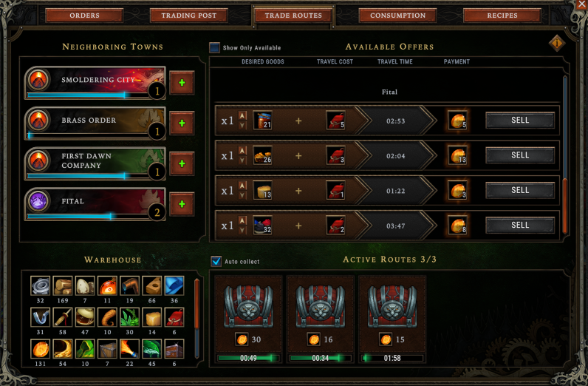Click the payment amber icon showing 13
Screen dimensions: 588x386
[457, 155]
